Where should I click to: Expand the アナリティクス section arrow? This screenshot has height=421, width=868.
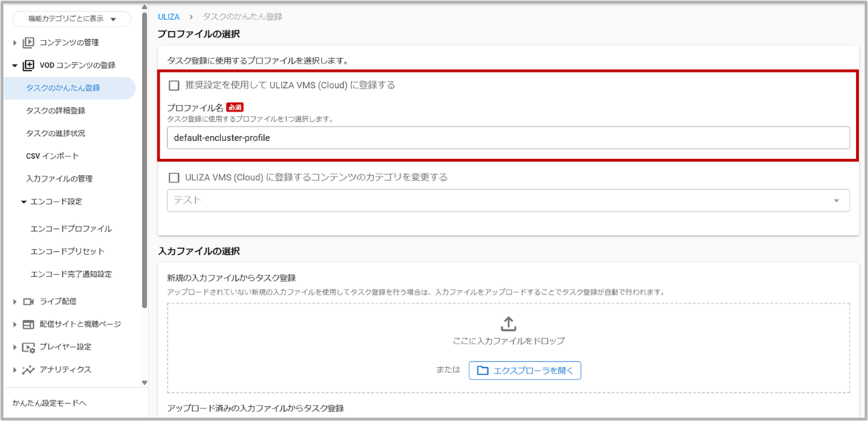14,370
